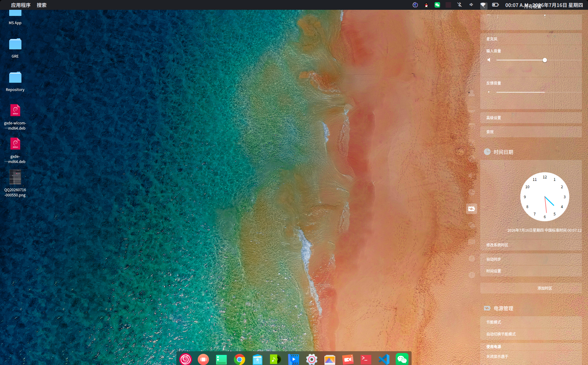
Task: Click the battery icon in top bar
Action: coord(495,5)
